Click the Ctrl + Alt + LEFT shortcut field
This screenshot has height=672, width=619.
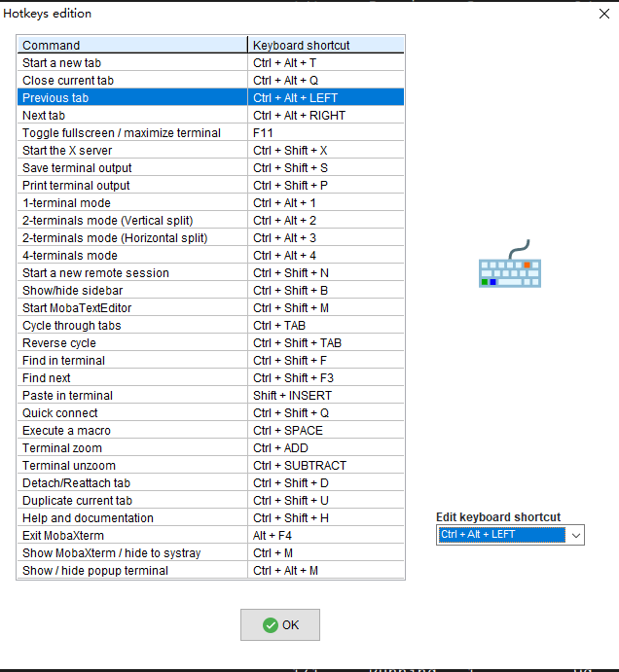coord(501,535)
